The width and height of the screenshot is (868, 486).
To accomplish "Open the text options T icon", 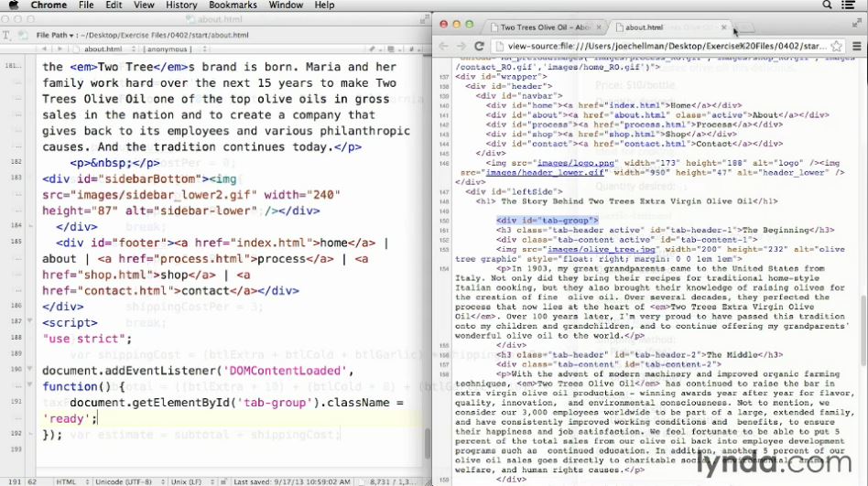I will tap(6, 35).
